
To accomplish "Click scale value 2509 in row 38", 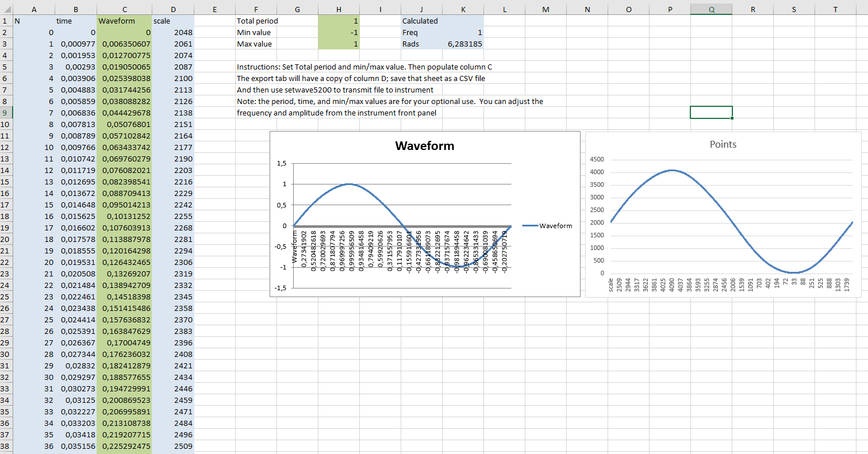I will [173, 446].
